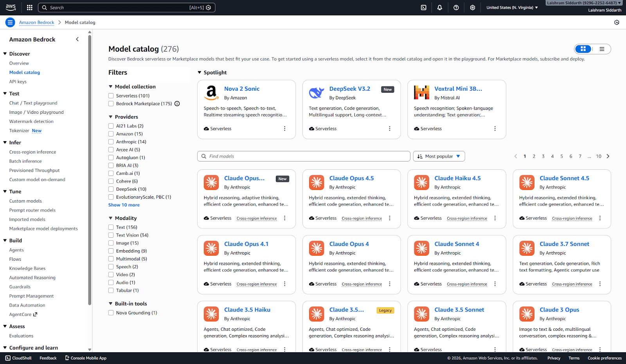Screen dimensions: 626x364
Task: Click the Mistral AI logo on Voxtral
Action: pos(422,93)
